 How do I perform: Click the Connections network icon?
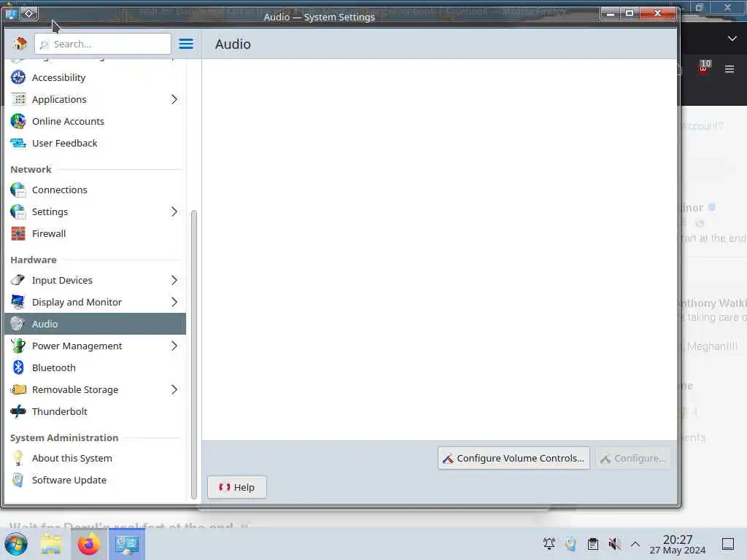pos(18,190)
